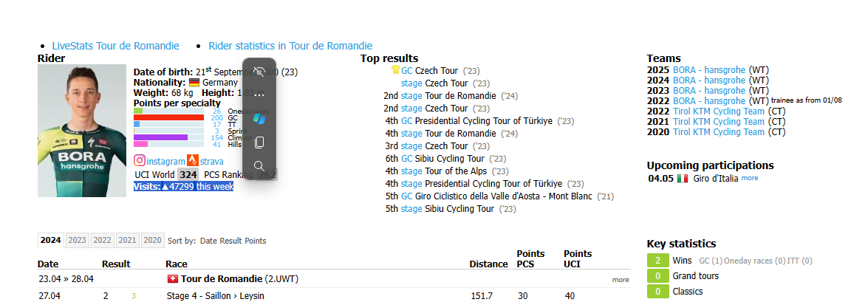Open Rider statistics in Tour de Romandie
Image resolution: width=868 pixels, height=302 pixels.
[x=290, y=46]
